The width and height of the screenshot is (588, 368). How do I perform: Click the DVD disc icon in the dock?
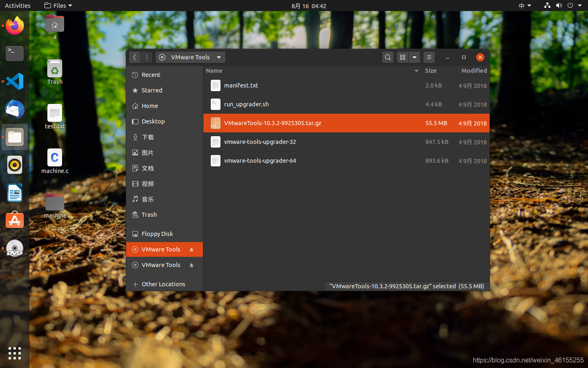click(15, 248)
